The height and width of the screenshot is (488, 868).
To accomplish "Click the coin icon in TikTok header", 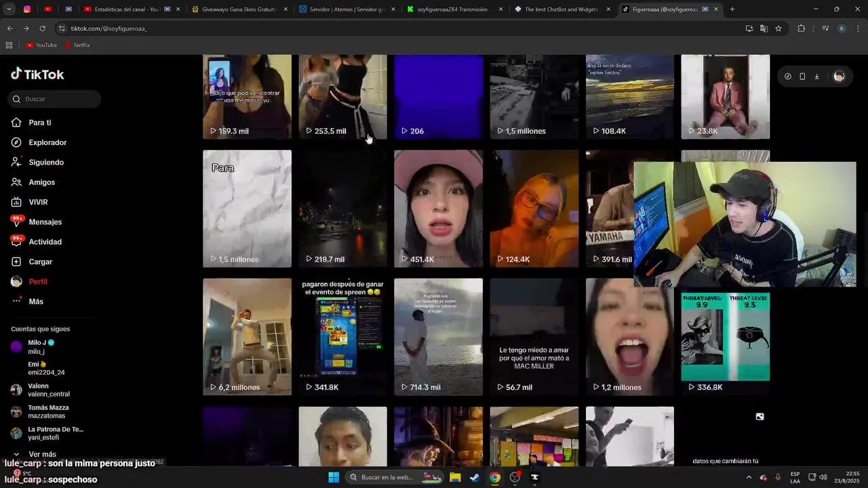I will pyautogui.click(x=787, y=77).
